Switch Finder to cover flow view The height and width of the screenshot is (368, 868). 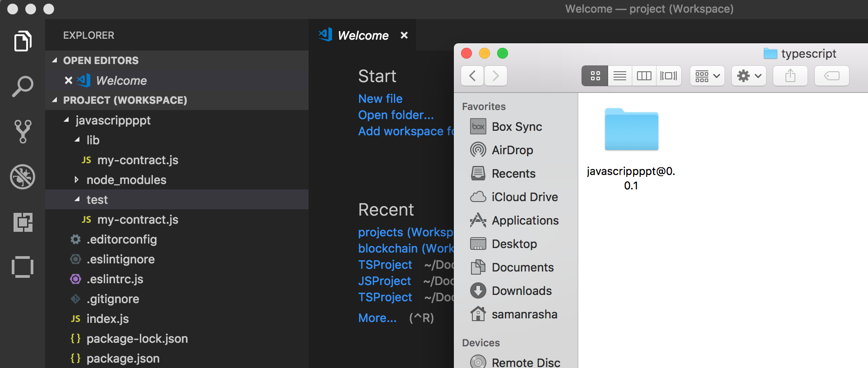(x=669, y=76)
